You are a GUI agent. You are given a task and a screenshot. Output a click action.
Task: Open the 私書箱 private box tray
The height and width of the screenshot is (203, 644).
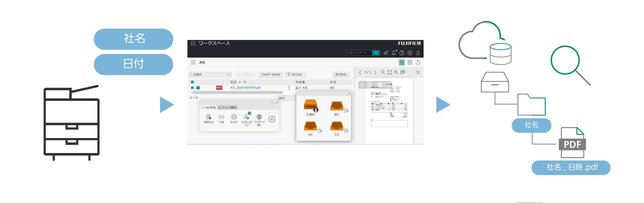310,106
